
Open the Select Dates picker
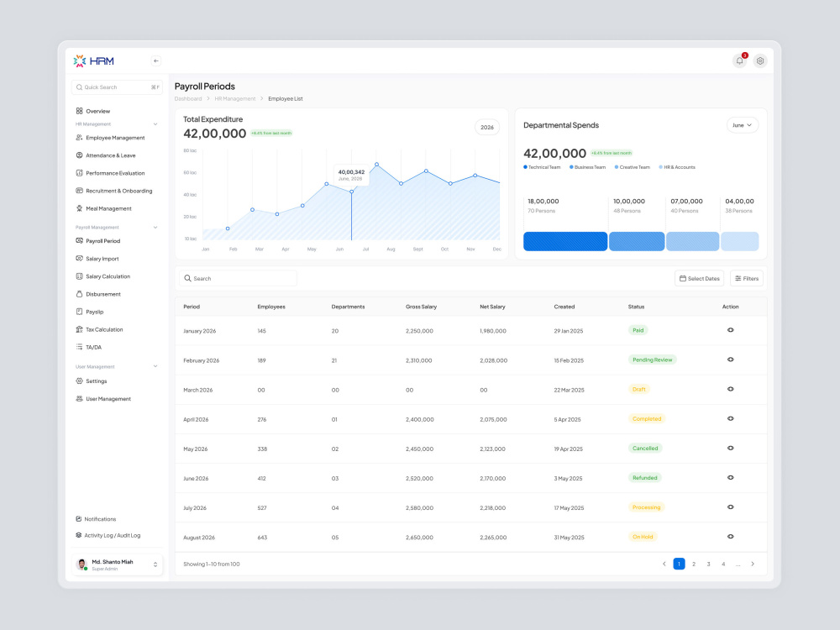click(x=699, y=279)
